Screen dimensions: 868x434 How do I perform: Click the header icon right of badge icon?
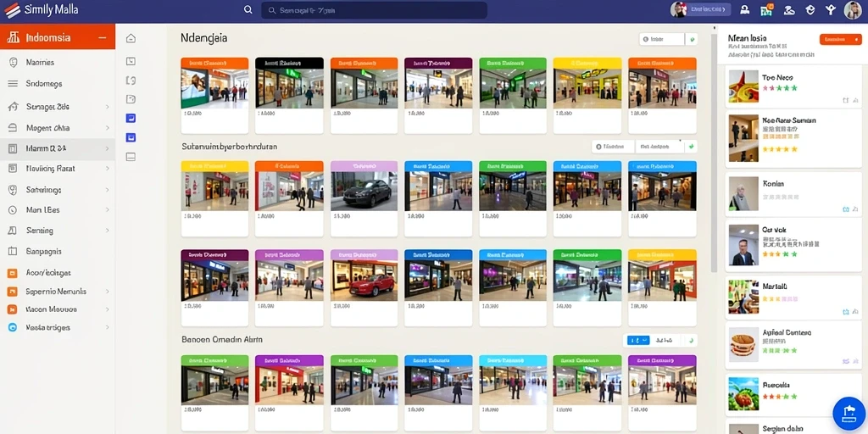[789, 10]
